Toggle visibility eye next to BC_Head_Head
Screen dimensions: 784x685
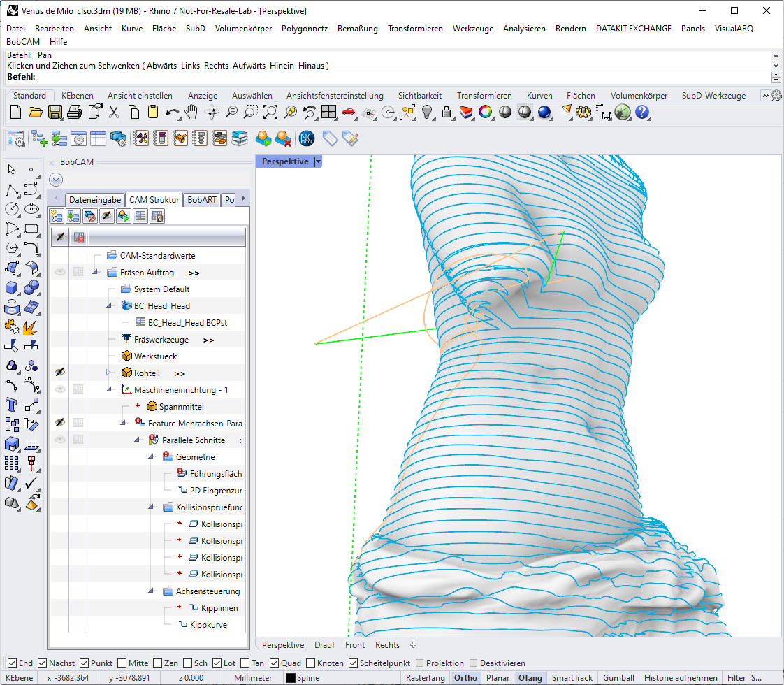[x=59, y=305]
